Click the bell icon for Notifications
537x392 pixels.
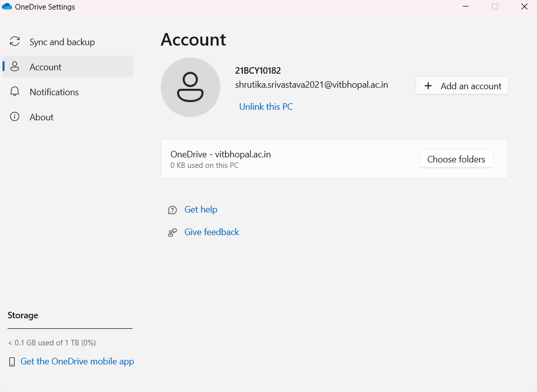(15, 92)
